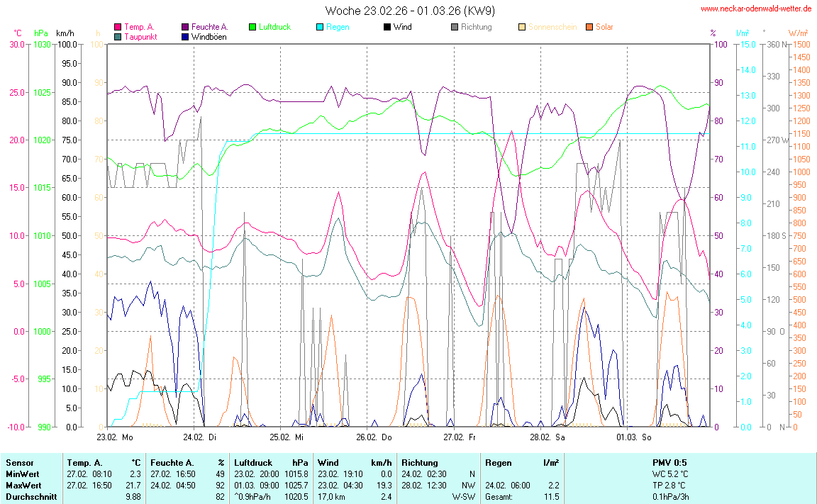The image size is (817, 504).
Task: Click the orange Solar legend swatch
Action: point(589,28)
